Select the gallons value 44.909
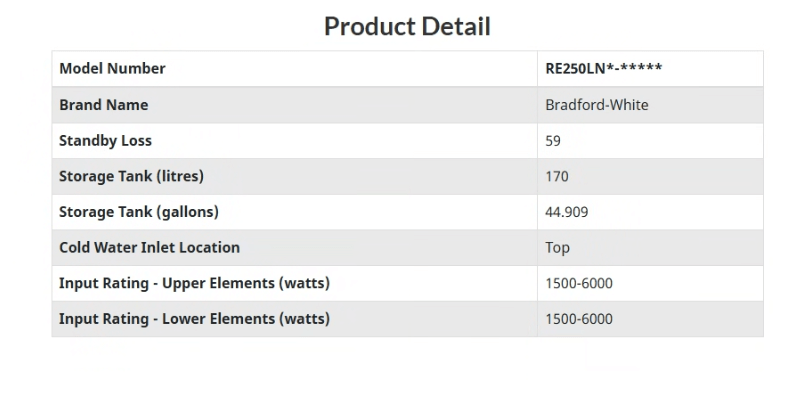Viewport: 803px width, 410px height. pyautogui.click(x=566, y=212)
